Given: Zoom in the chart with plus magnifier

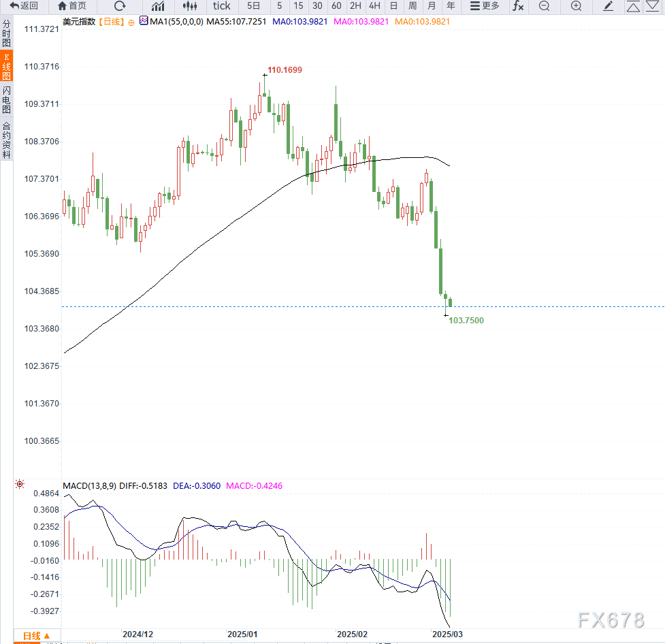Looking at the screenshot, I should (576, 6).
